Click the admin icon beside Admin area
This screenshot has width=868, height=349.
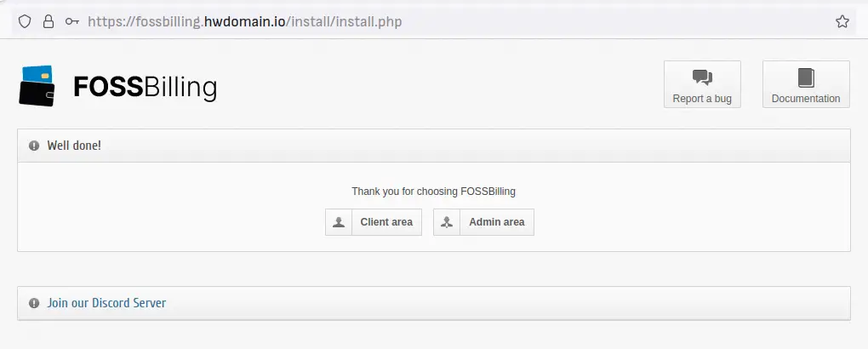click(x=447, y=222)
